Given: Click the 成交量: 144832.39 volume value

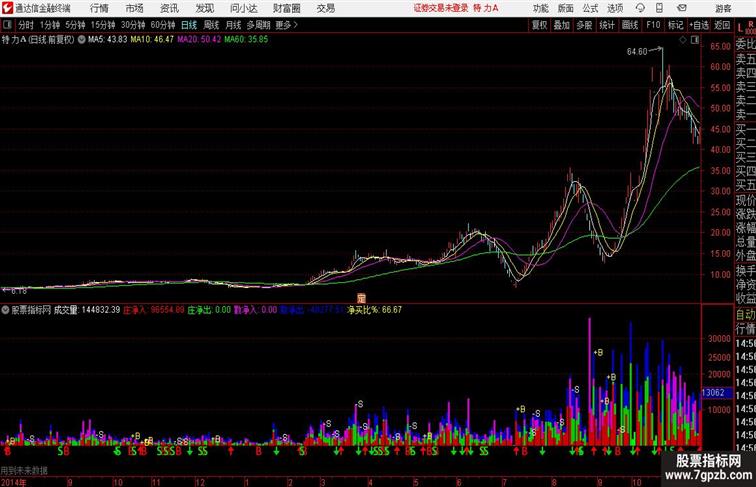Looking at the screenshot, I should point(87,310).
